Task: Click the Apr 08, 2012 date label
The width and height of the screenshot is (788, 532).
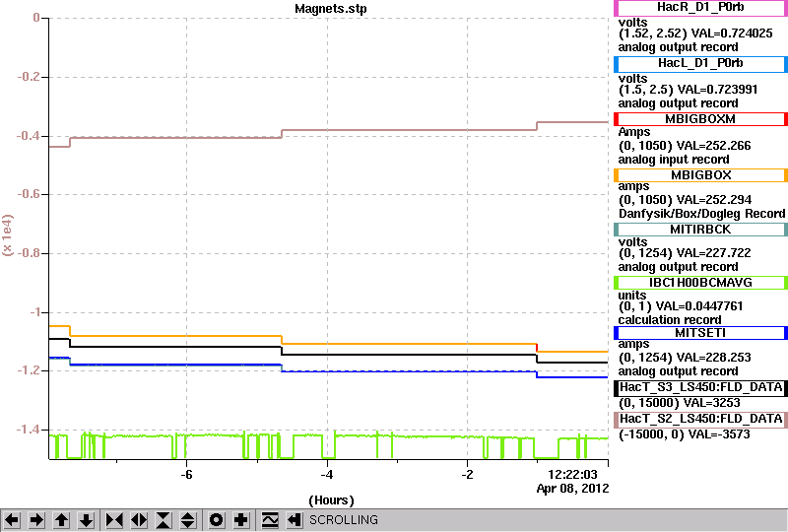Action: point(572,489)
